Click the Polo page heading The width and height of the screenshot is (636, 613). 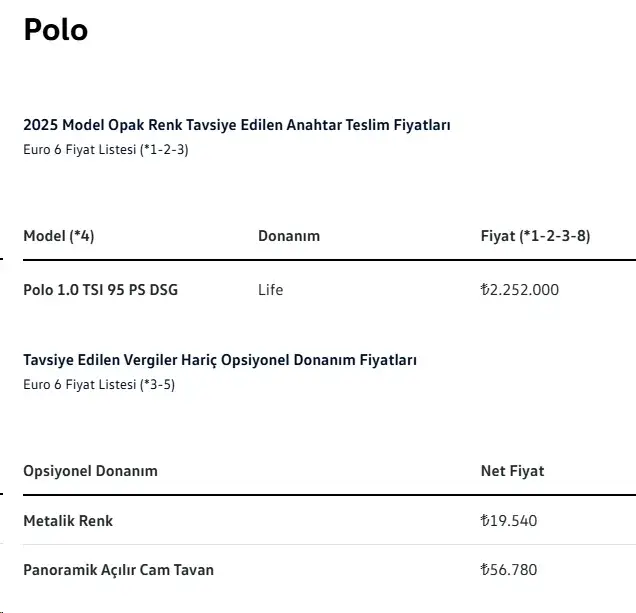point(56,30)
